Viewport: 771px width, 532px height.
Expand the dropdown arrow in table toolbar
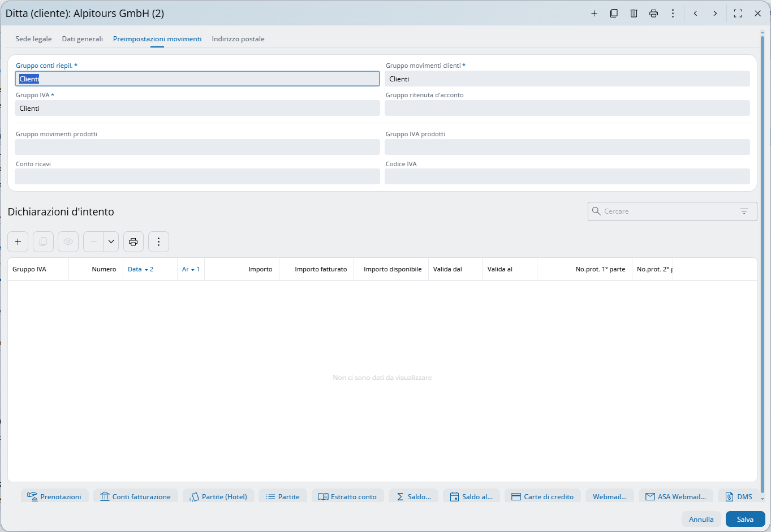point(111,242)
